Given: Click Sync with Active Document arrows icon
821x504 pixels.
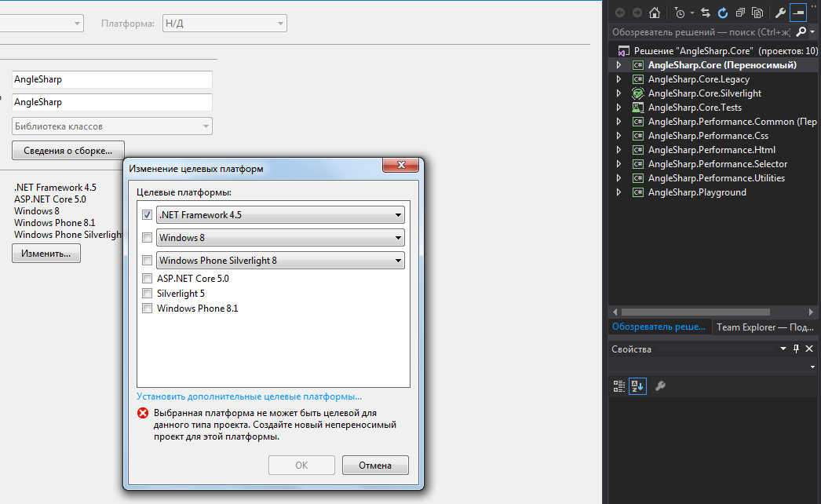Looking at the screenshot, I should point(706,13).
